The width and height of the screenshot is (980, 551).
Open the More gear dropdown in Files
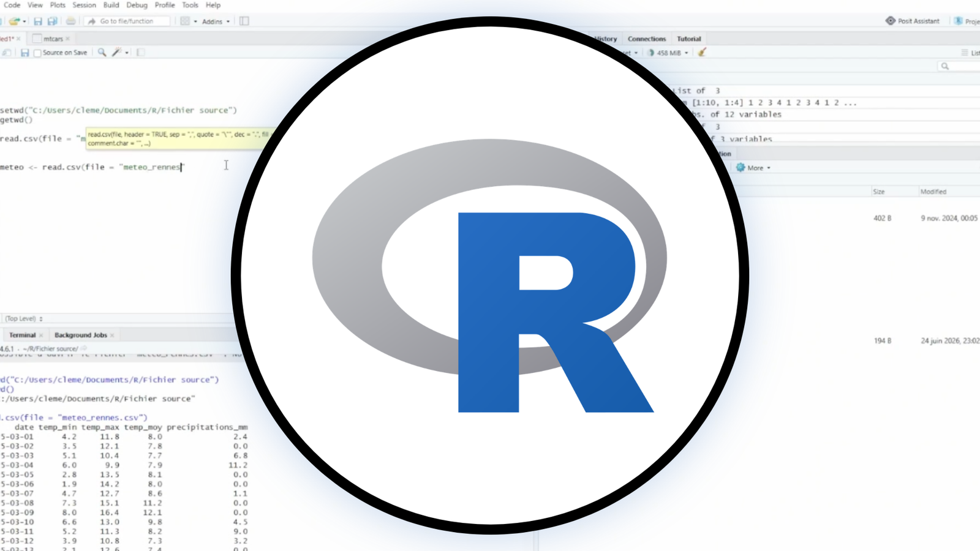753,168
